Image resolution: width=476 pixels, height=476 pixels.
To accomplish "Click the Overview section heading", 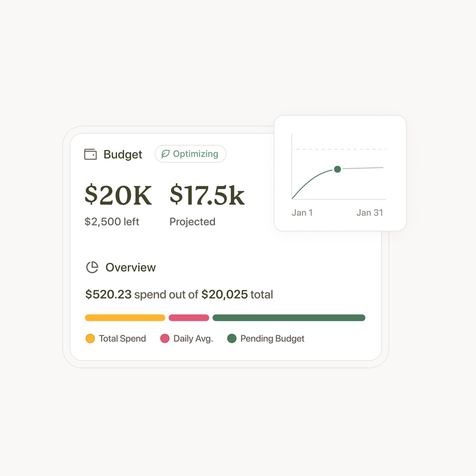I will [x=131, y=267].
